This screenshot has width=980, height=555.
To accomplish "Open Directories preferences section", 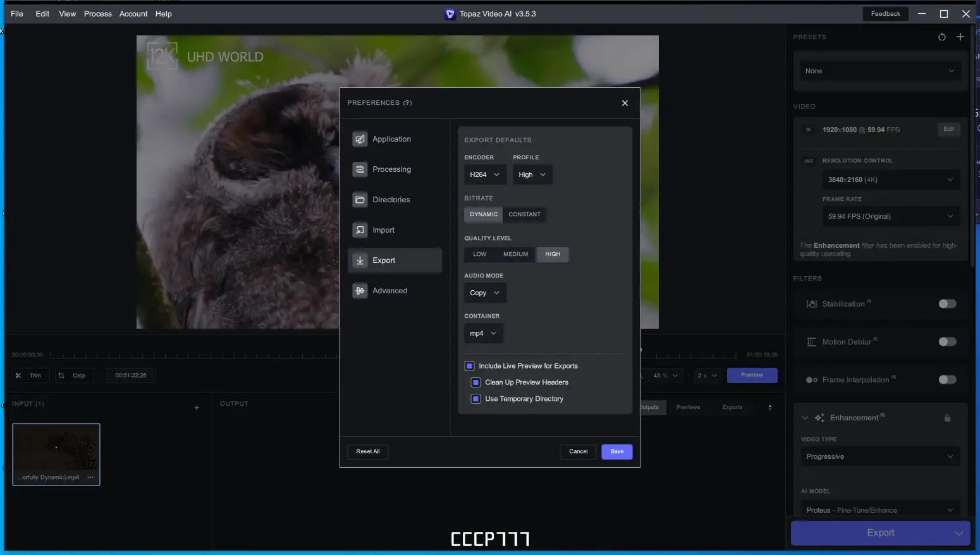I will point(395,200).
